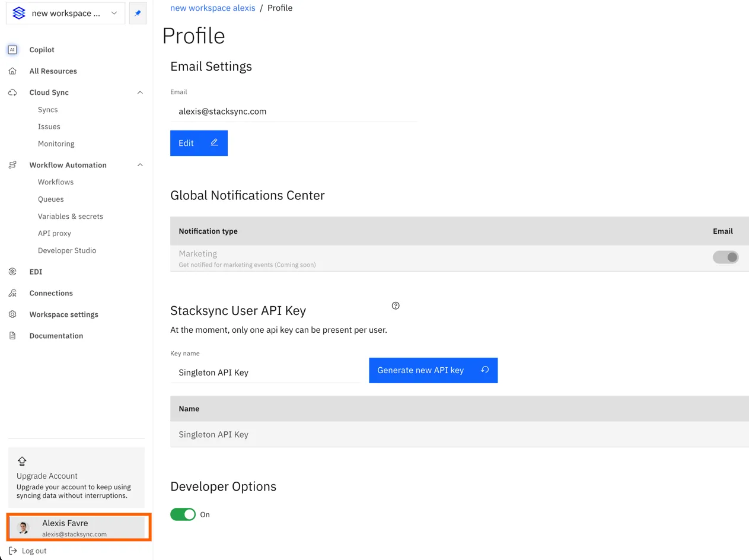
Task: Open the workspace selector dropdown
Action: 65,13
